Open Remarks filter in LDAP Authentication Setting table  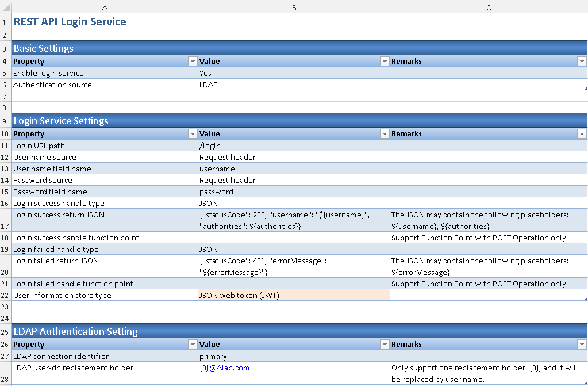point(582,345)
